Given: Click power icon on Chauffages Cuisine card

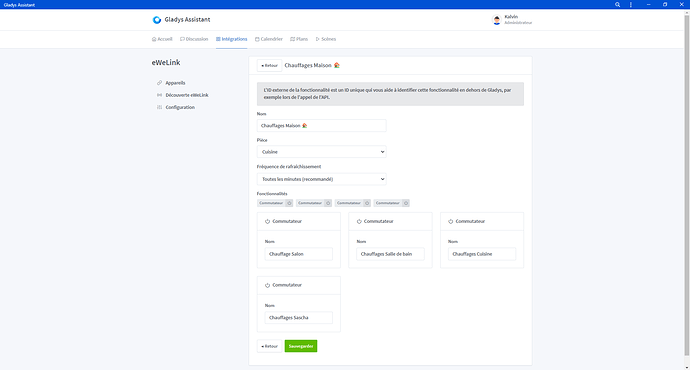Looking at the screenshot, I should click(x=450, y=221).
